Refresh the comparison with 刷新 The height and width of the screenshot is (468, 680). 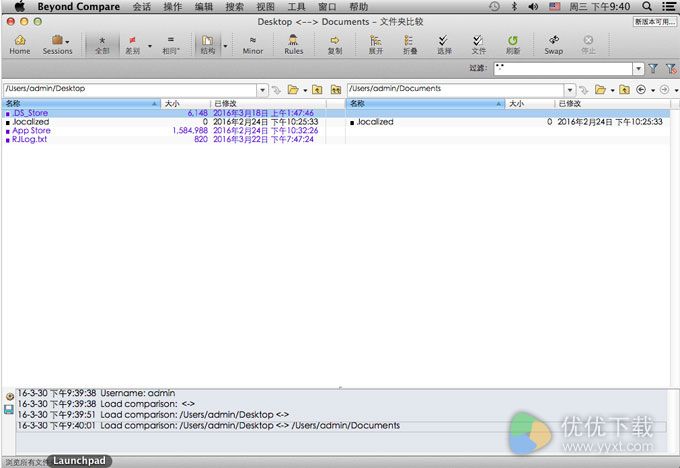click(x=513, y=45)
